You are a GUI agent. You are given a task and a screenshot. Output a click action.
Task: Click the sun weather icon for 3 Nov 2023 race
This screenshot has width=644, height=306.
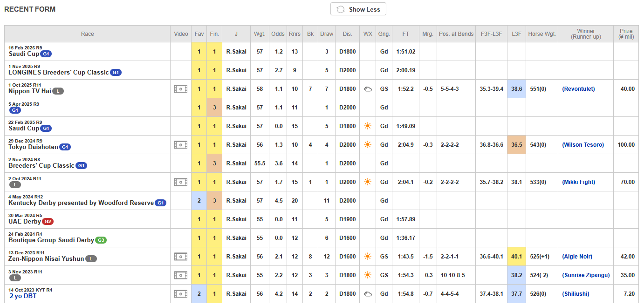pyautogui.click(x=368, y=275)
